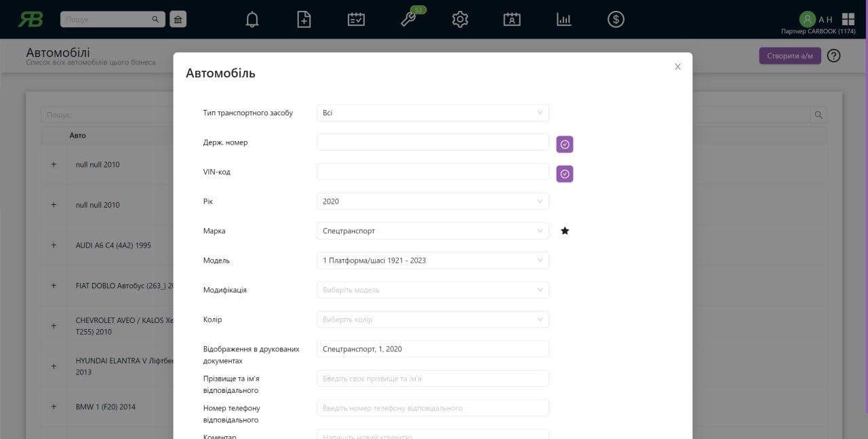Open notifications bell icon in header
Screen dimensions: 868x439
pyautogui.click(x=252, y=20)
